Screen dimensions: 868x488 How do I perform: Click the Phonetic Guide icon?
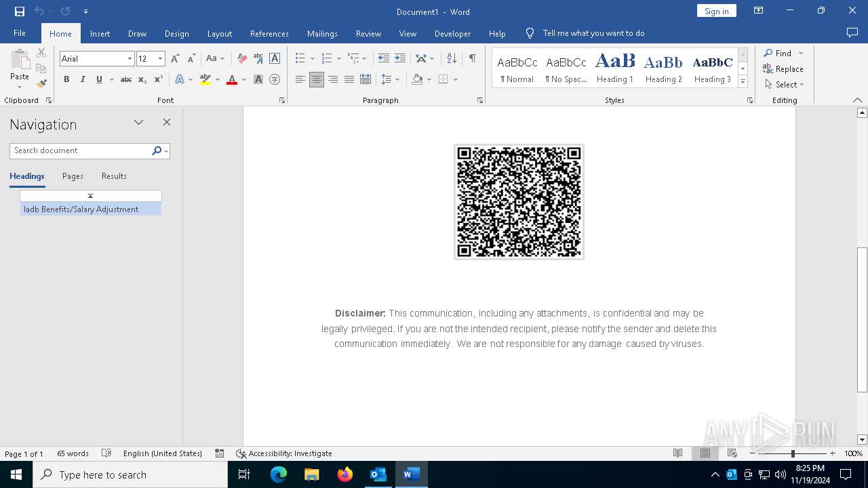258,58
